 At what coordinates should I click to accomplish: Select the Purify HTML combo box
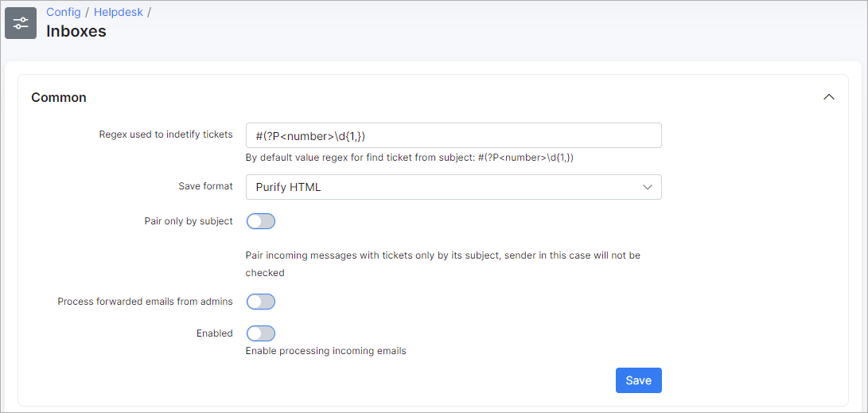pyautogui.click(x=453, y=187)
